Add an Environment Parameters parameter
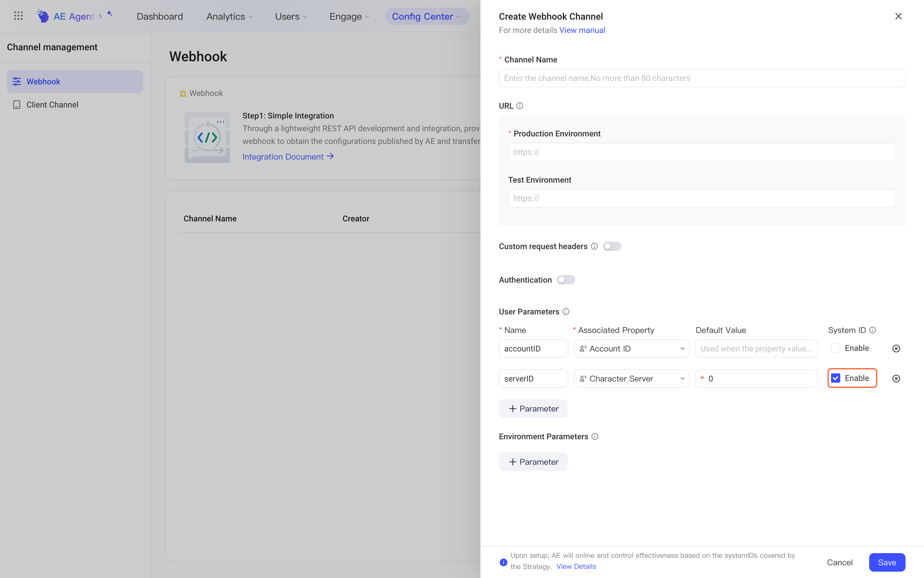This screenshot has width=924, height=578. pos(533,462)
